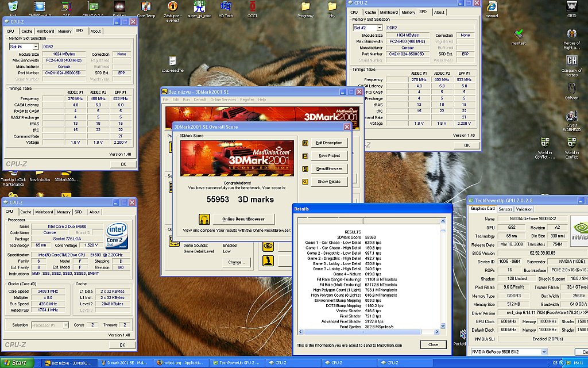Screen dimensions: 588x368
Task: Click the Details horizontal scrollbar right arrow
Action: click(x=436, y=332)
